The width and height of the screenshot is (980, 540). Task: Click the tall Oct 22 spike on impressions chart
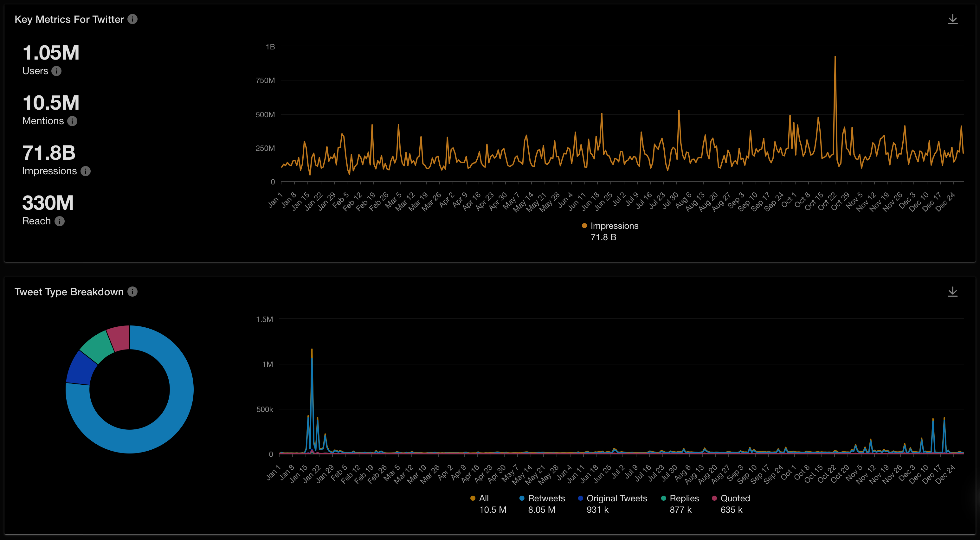835,57
